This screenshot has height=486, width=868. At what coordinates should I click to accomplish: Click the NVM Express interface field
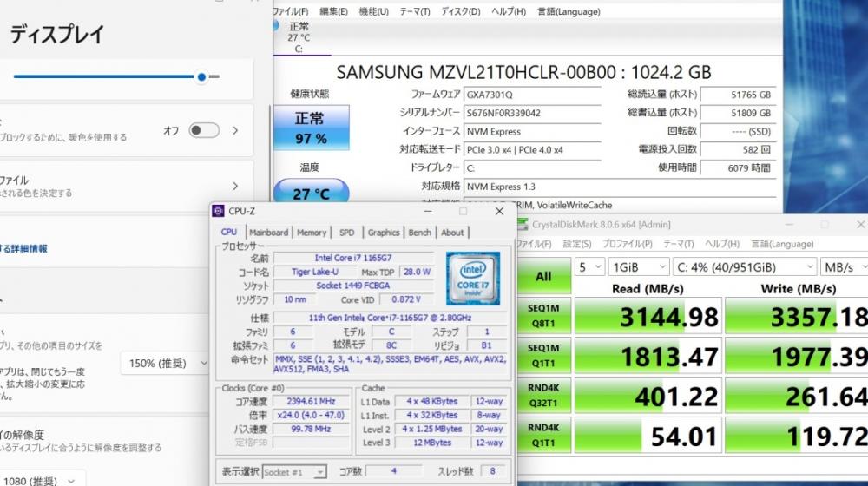point(532,132)
